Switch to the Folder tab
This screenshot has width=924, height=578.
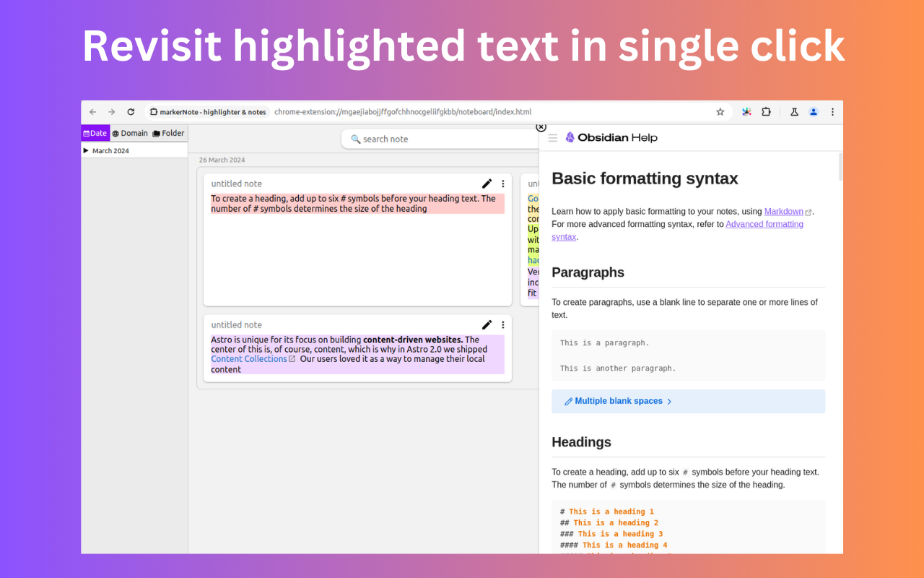168,133
